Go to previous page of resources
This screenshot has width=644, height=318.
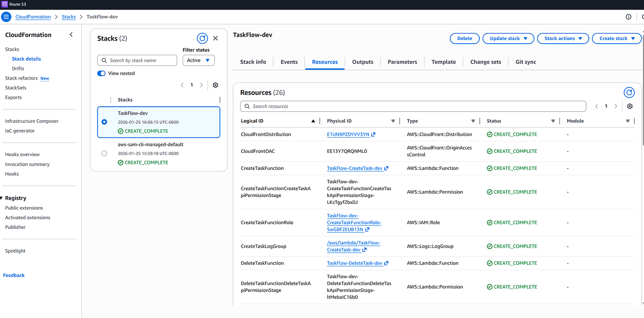click(x=597, y=106)
